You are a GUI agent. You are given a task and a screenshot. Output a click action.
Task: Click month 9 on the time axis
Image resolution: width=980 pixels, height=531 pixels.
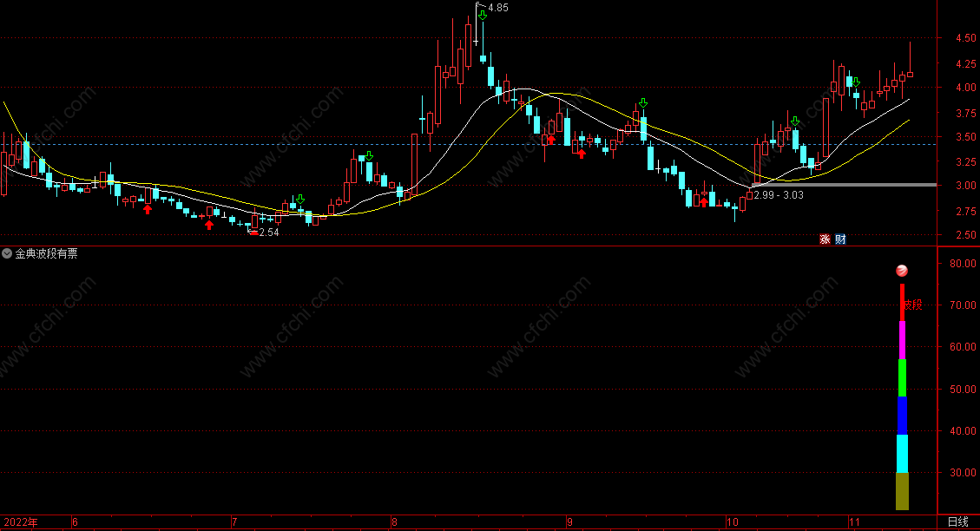pyautogui.click(x=569, y=522)
